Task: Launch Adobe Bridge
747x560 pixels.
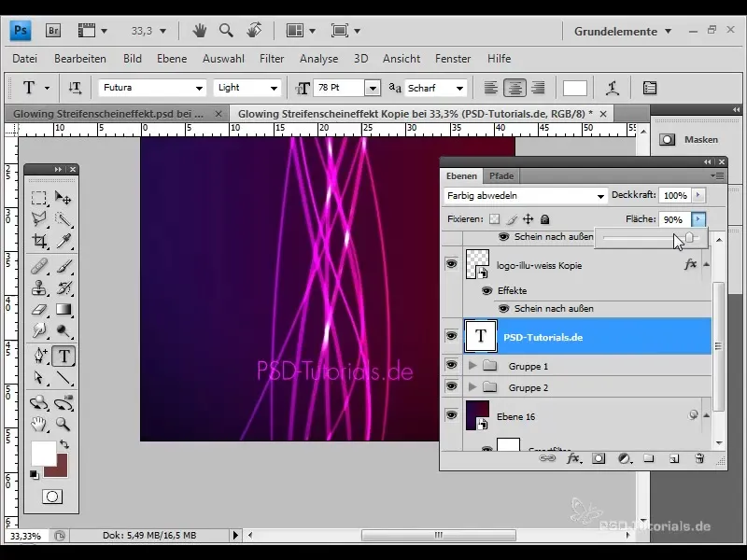Action: coord(53,31)
